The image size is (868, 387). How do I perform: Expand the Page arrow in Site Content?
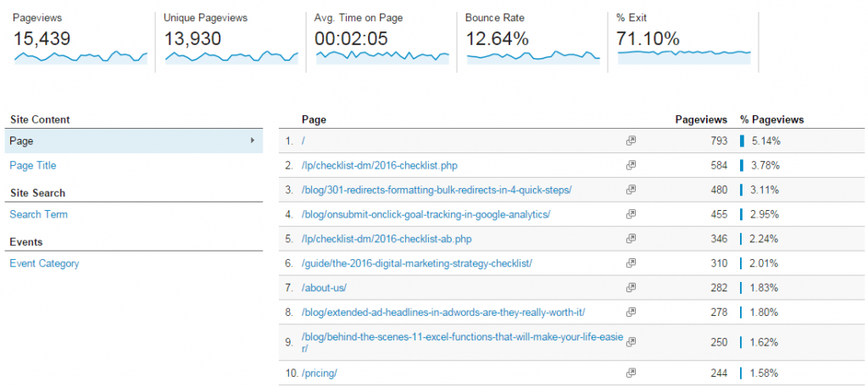pos(253,141)
